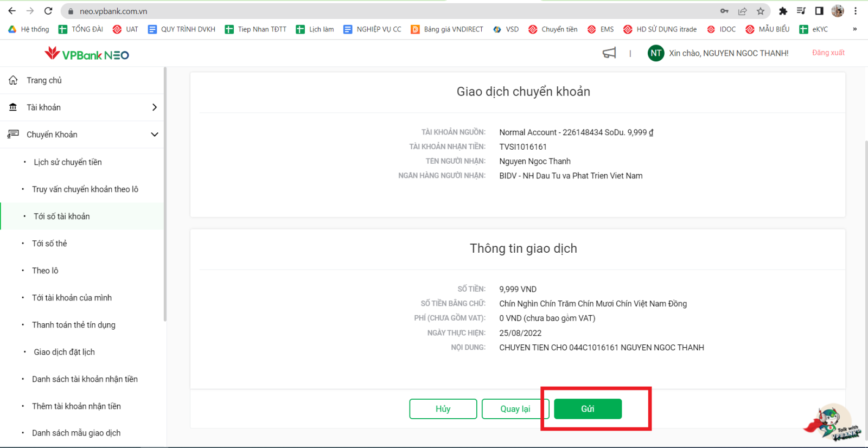Click the Trang chủ home icon
Image resolution: width=868 pixels, height=448 pixels.
(x=13, y=80)
